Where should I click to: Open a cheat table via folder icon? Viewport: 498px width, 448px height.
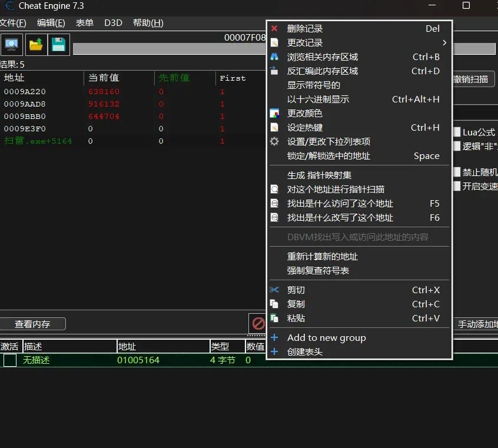35,45
